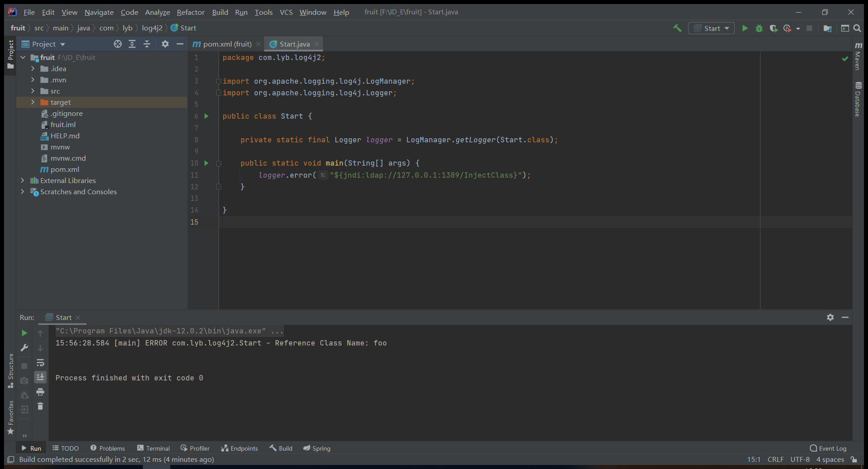The image size is (868, 469).
Task: Open the TODO tool window
Action: tap(65, 448)
